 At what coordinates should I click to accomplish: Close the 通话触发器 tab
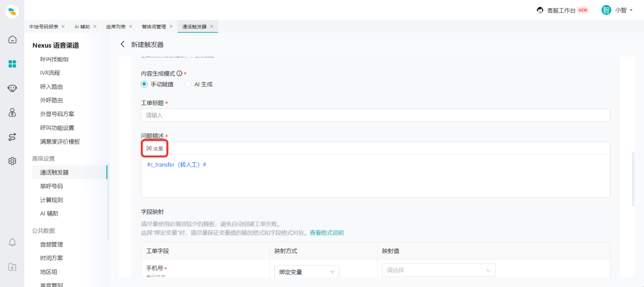(x=212, y=26)
